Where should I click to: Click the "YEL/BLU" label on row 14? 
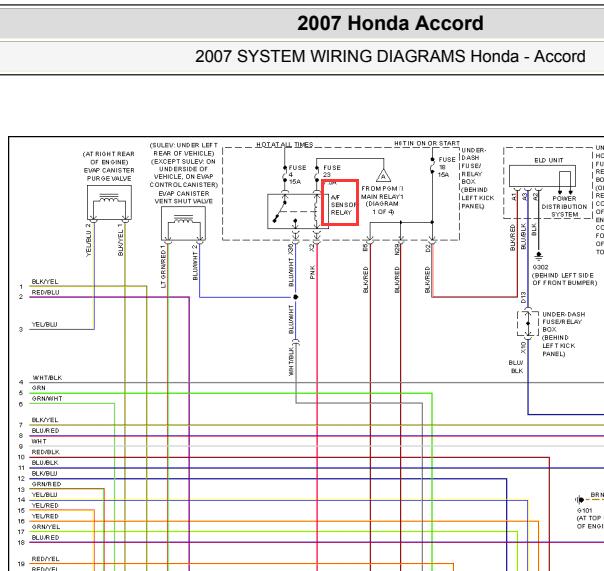(x=44, y=494)
